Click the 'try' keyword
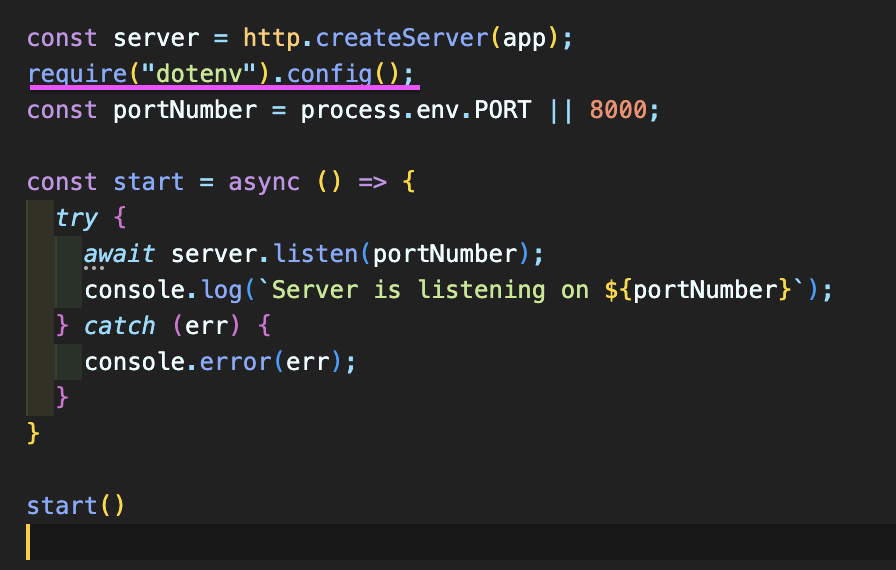 (x=77, y=218)
